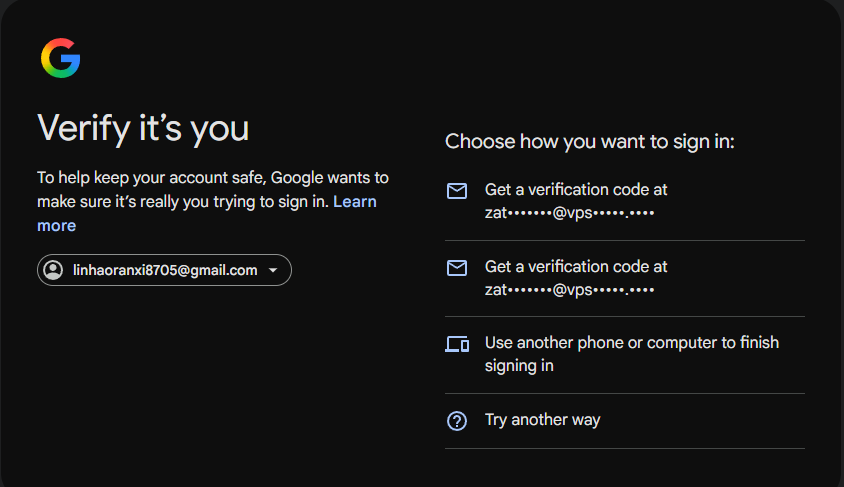Click the question mark help icon

(x=457, y=421)
